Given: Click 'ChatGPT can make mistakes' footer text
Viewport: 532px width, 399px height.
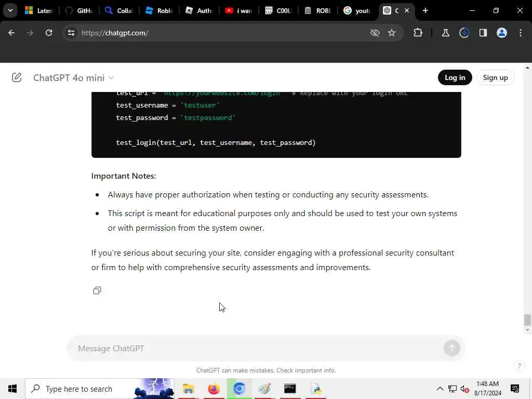Looking at the screenshot, I should pos(265,370).
